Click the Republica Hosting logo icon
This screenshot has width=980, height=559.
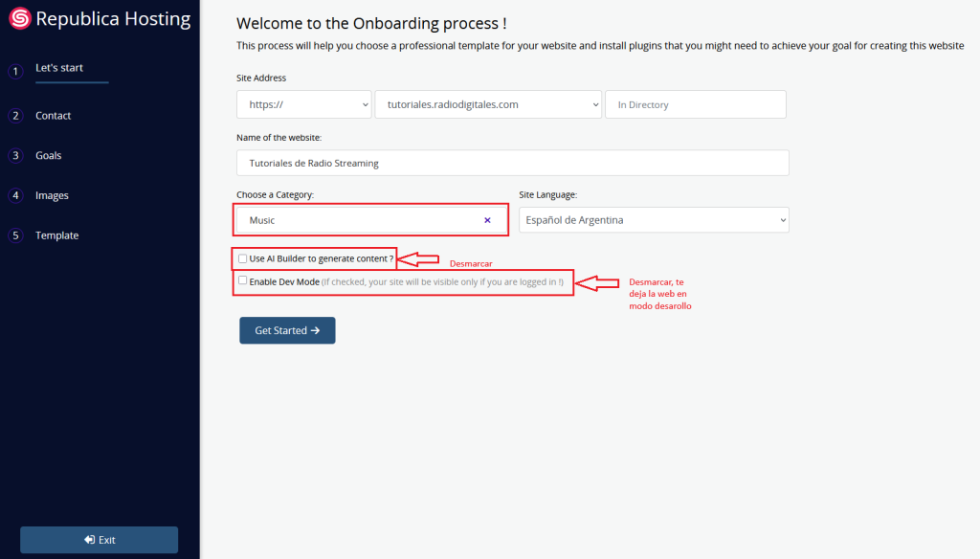point(19,19)
